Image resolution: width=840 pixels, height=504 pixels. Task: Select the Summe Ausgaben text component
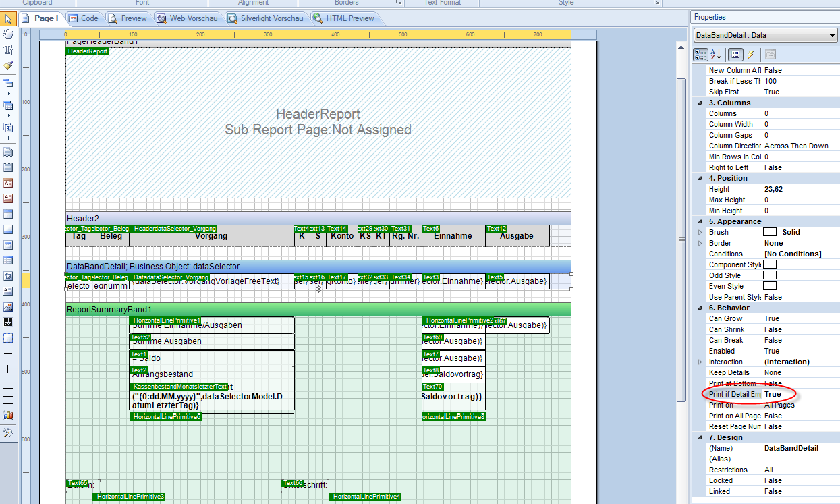[x=211, y=341]
